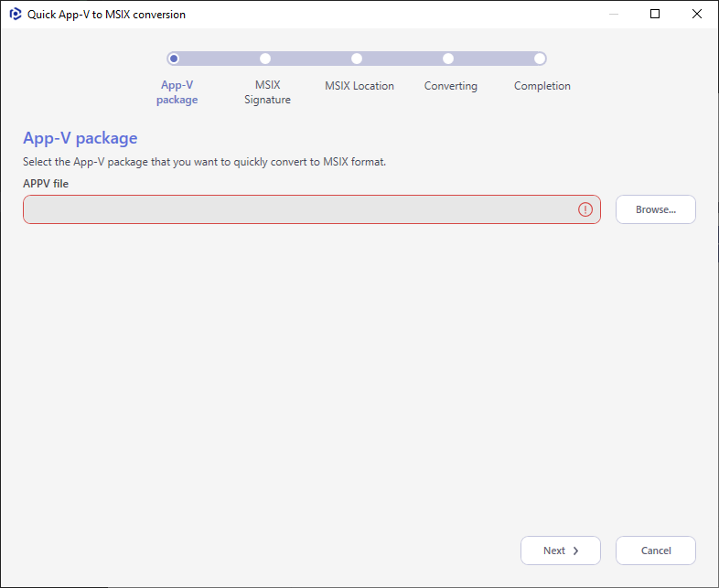Cancel the conversion wizard

655,551
